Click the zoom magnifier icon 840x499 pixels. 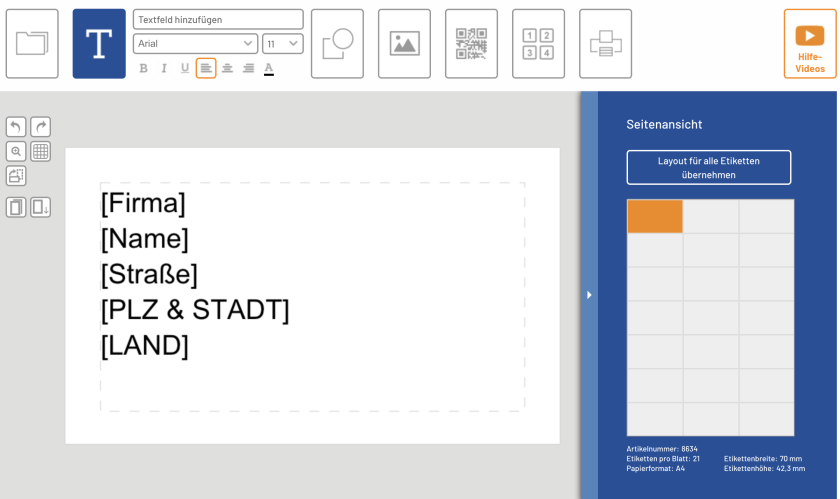(16, 151)
